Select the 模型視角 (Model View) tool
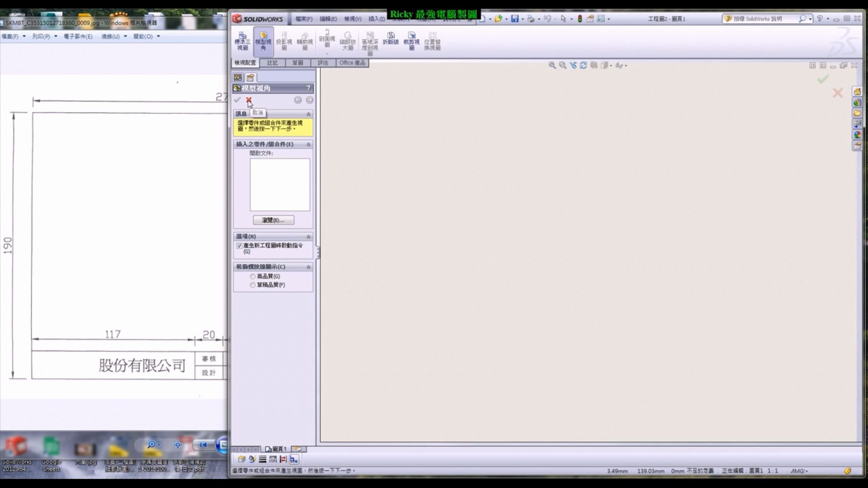868x488 pixels. (x=263, y=41)
